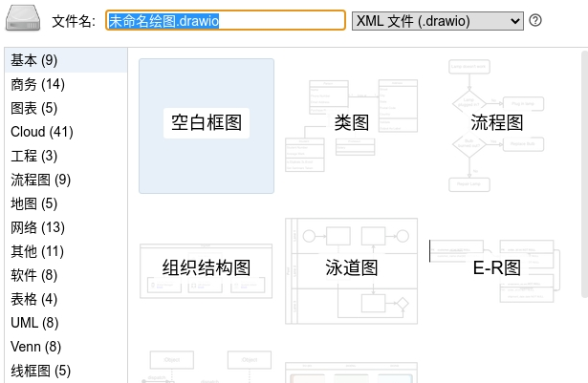588x383 pixels.
Task: Open the 商务 (14) category
Action: click(x=66, y=84)
